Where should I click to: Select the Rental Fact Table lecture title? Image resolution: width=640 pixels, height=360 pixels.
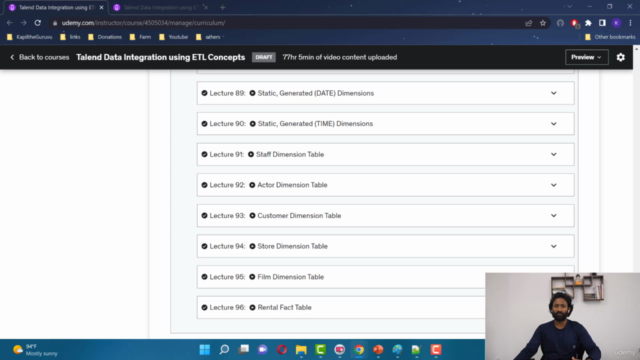(284, 307)
